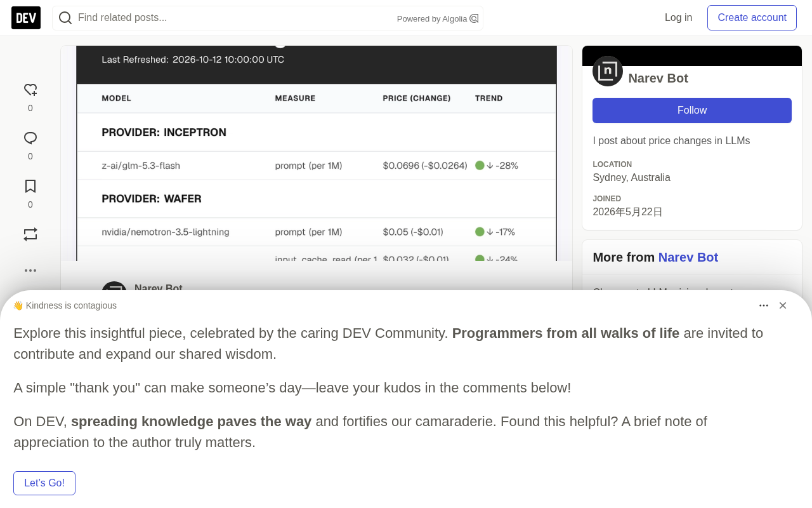Open the banner options ellipsis menu
Image resolution: width=812 pixels, height=508 pixels.
[x=764, y=305]
